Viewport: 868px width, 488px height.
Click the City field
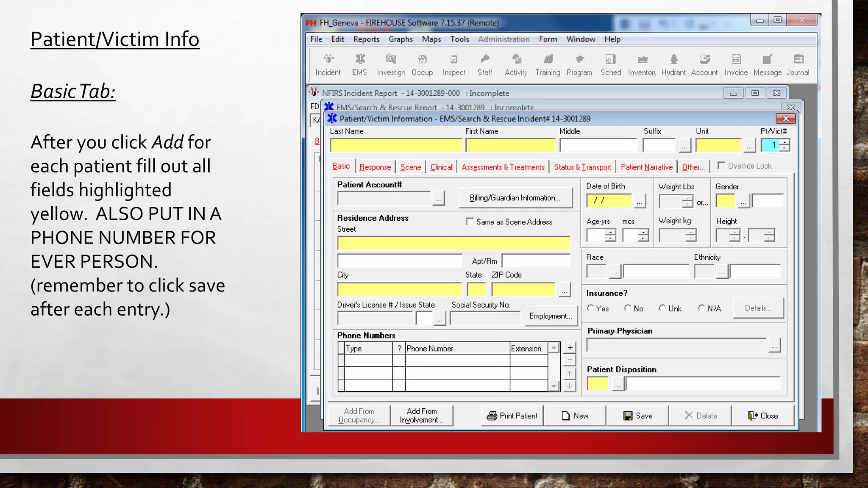399,289
